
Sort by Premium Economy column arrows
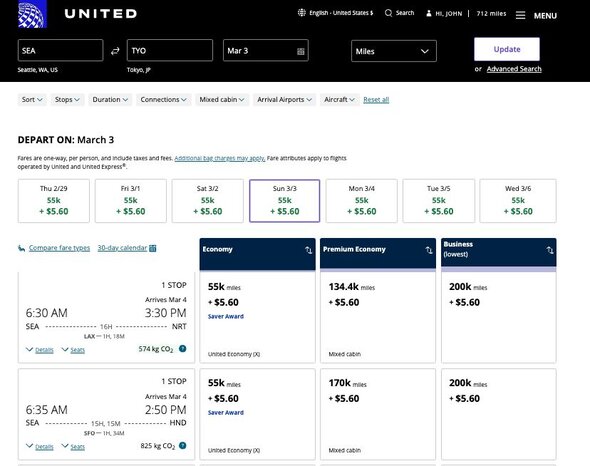(429, 250)
